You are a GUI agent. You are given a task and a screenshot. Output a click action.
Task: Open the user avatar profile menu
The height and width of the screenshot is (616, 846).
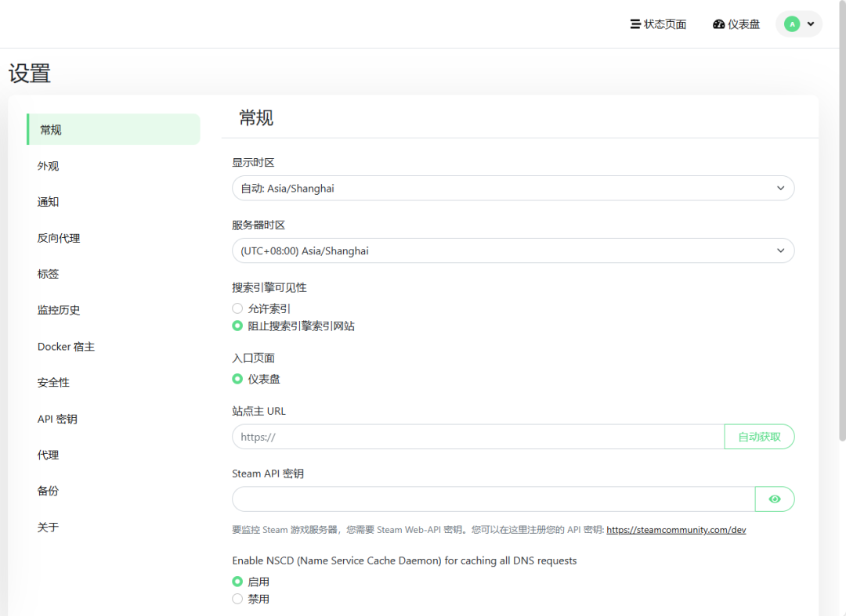[792, 24]
